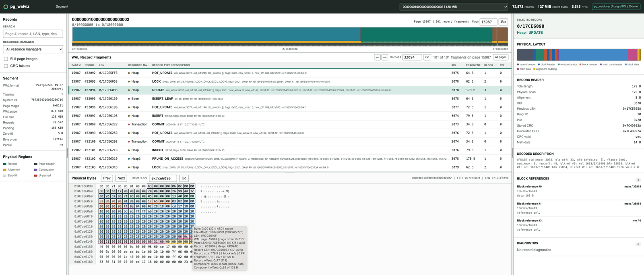Focus the Page number input 15987
This screenshot has height=275, width=644.
point(488,22)
